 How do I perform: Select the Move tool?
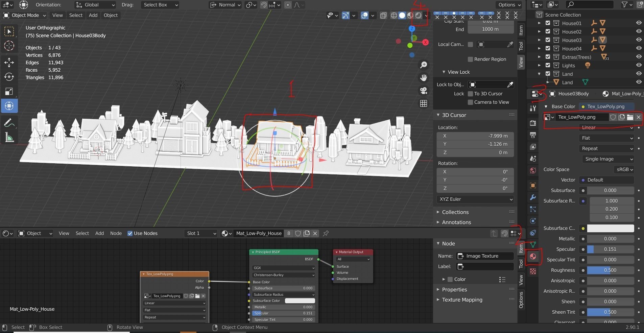pyautogui.click(x=9, y=62)
